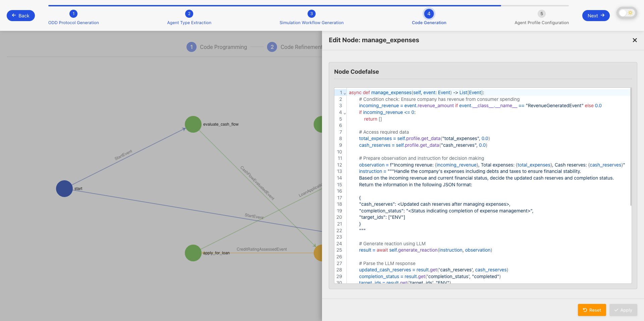Select the orange node beside CreditRatingAssessedEvent

click(318, 253)
